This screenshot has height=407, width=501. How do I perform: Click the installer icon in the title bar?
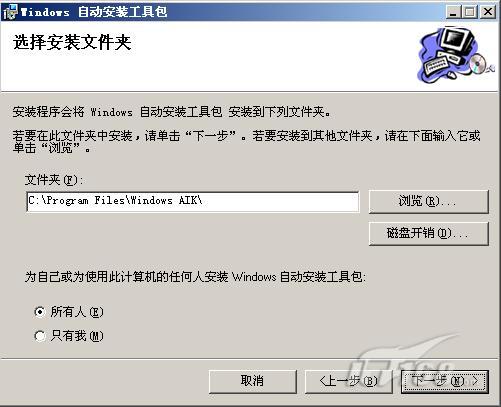coord(10,12)
